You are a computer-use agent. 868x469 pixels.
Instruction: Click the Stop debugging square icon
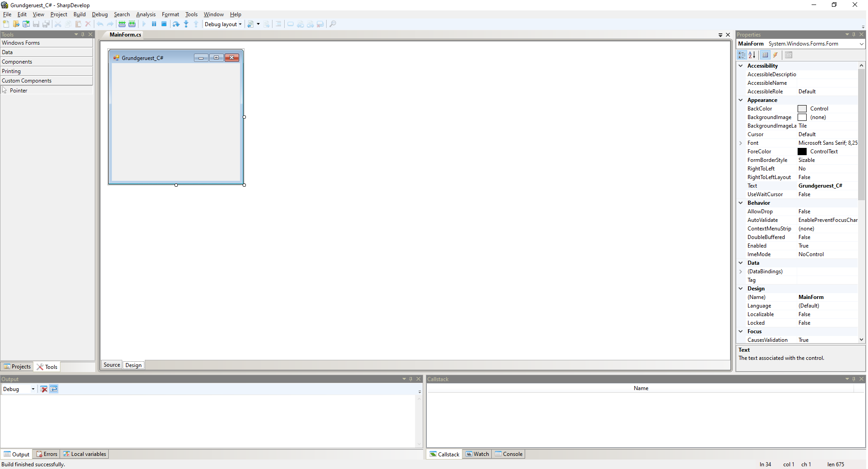[164, 24]
